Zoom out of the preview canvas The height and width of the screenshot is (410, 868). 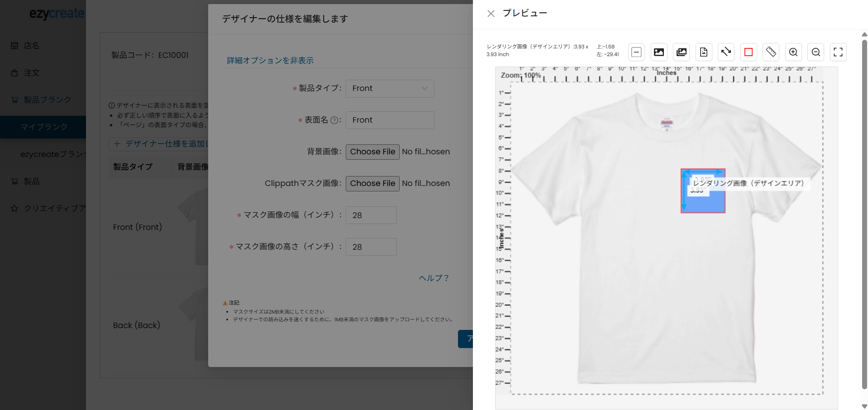[x=816, y=52]
